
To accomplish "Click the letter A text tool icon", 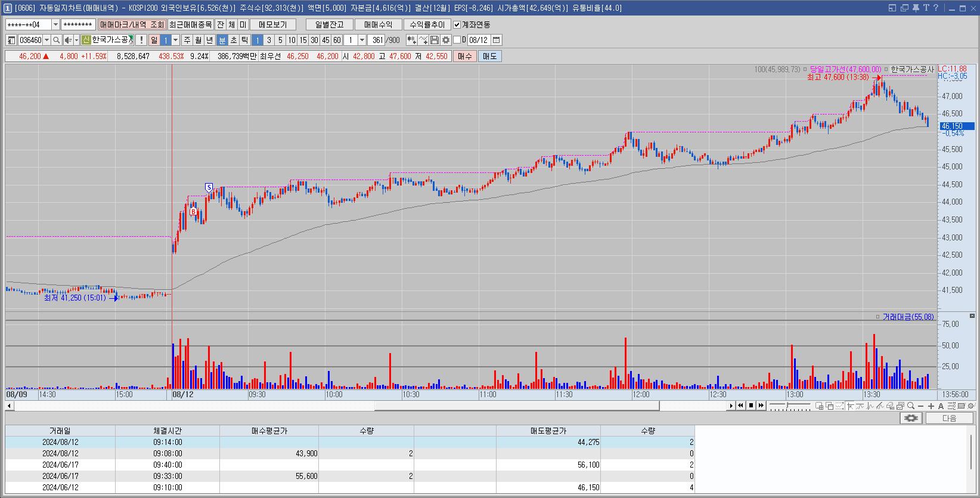I will [x=941, y=406].
